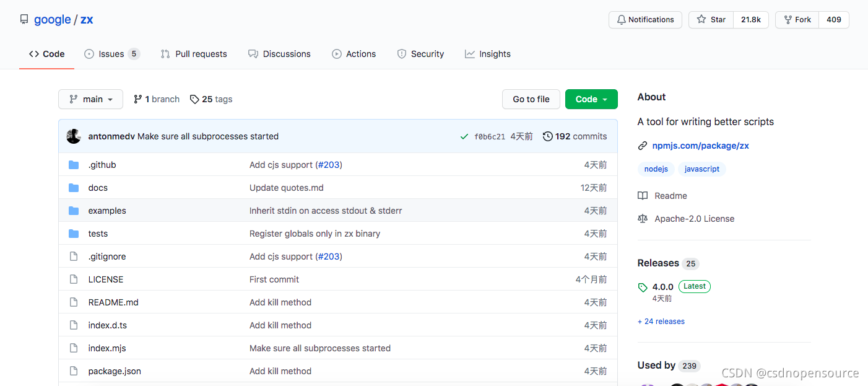This screenshot has height=386, width=868.
Task: Open the Pull requests tab
Action: pyautogui.click(x=194, y=54)
